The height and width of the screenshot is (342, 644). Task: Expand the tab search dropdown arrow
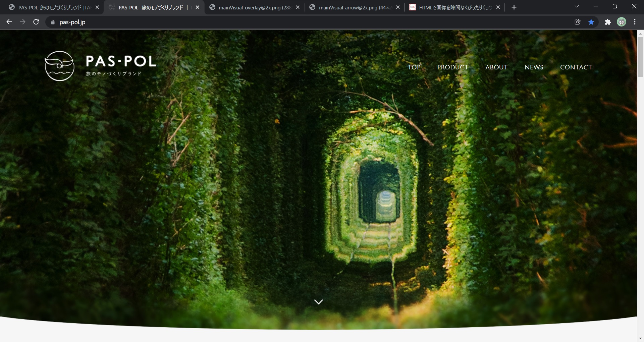[577, 7]
